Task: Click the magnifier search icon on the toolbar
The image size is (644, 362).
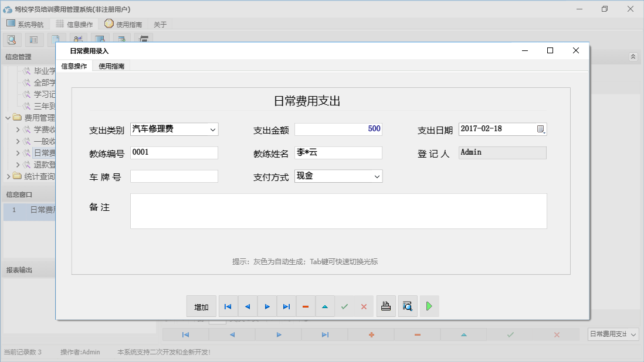Action: coord(12,39)
